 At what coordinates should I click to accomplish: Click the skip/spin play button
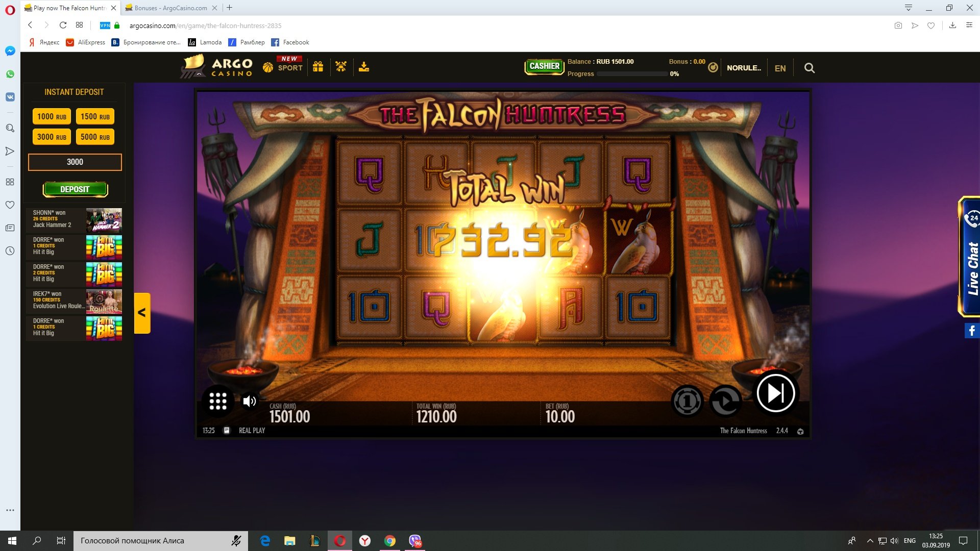[775, 393]
